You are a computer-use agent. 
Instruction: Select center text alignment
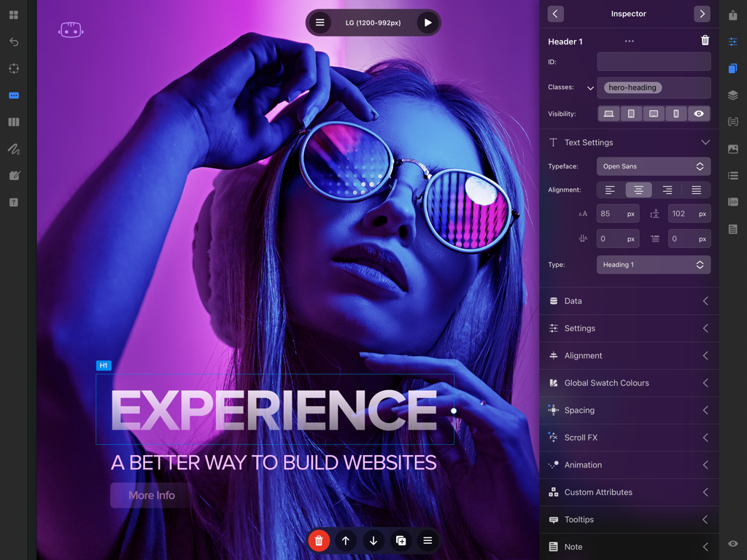tap(638, 190)
